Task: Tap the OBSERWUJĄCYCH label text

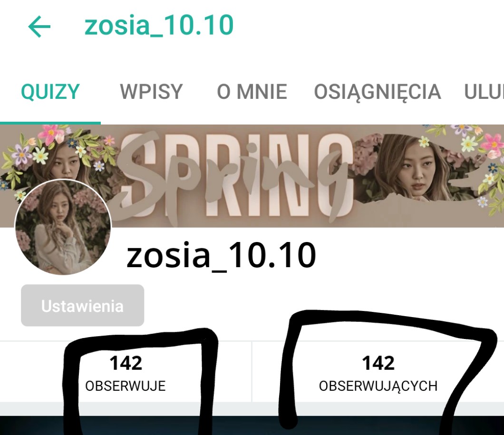Action: 378,386
